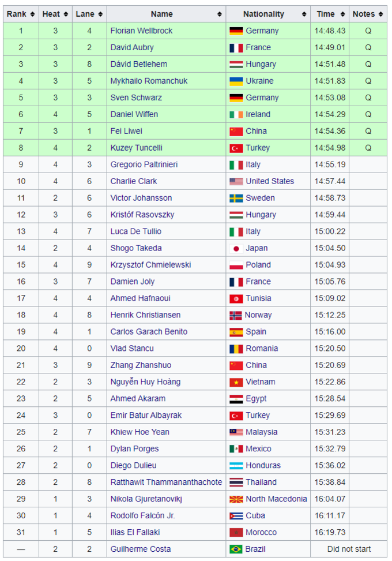Click the Did not start cell
This screenshot has width=392, height=561.
[x=349, y=549]
